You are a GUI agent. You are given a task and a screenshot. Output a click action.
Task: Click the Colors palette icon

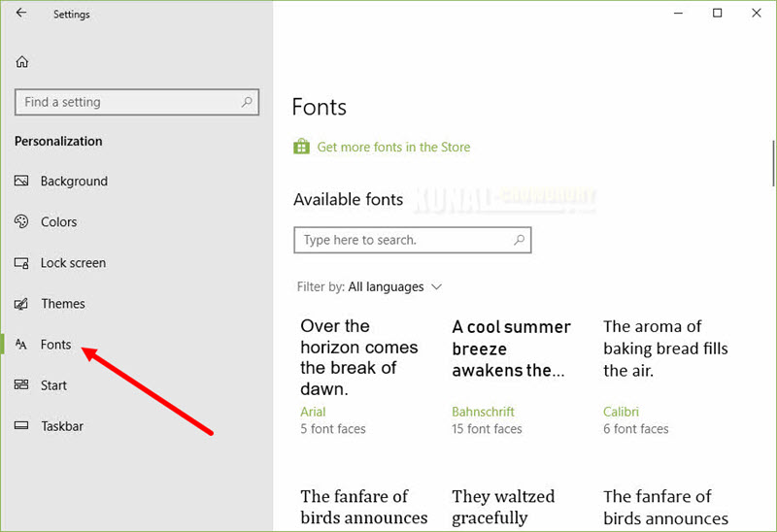[21, 221]
